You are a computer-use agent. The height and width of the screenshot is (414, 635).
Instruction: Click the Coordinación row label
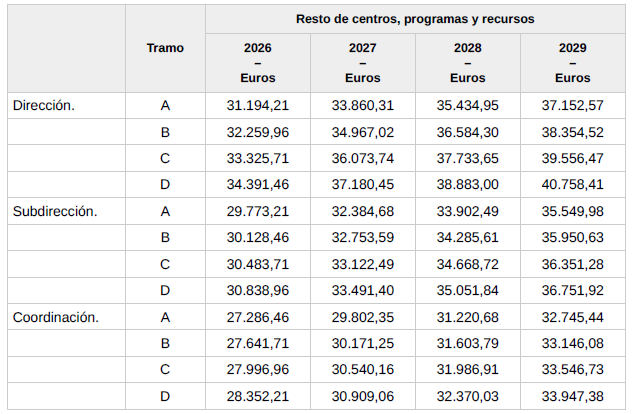coord(55,317)
